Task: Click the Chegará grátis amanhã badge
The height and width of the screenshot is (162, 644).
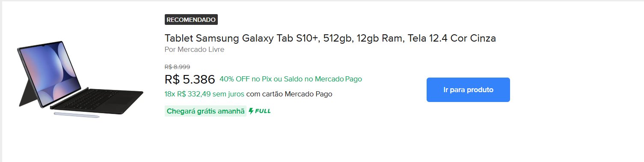Action: (206, 111)
